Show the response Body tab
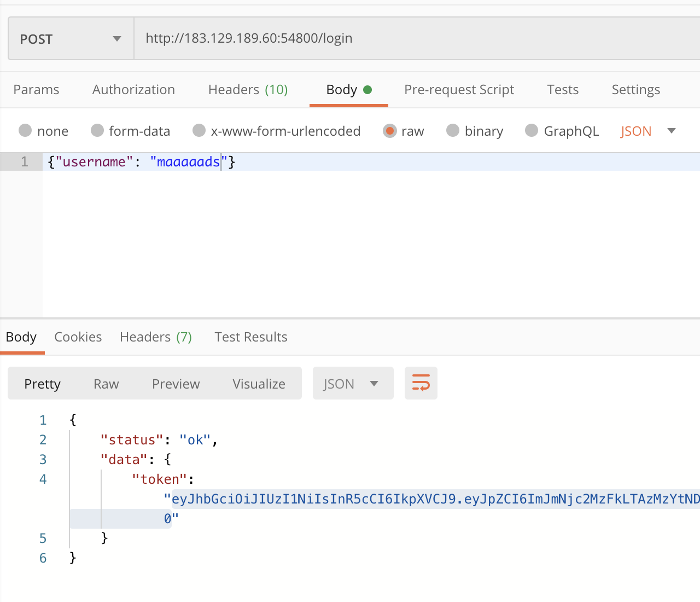The width and height of the screenshot is (700, 602). click(x=21, y=337)
